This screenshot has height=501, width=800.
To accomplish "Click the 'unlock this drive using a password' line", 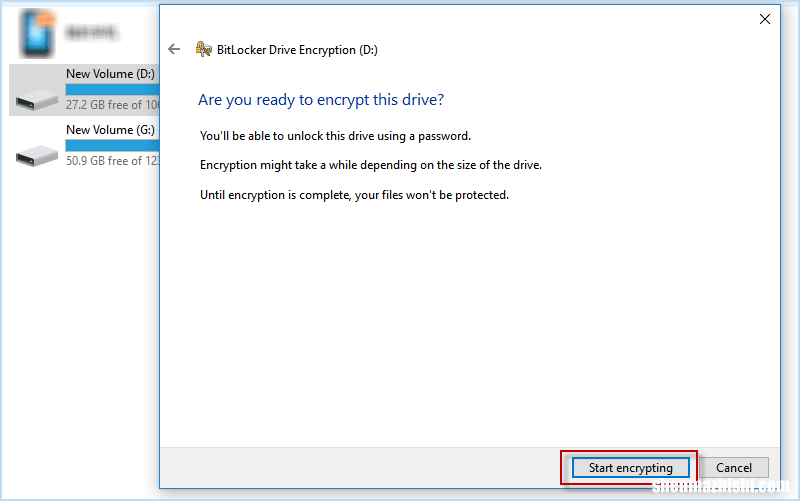I will click(x=335, y=136).
